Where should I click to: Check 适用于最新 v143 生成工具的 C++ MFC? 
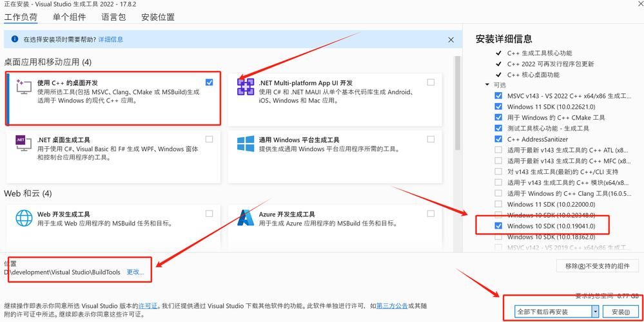coord(498,161)
